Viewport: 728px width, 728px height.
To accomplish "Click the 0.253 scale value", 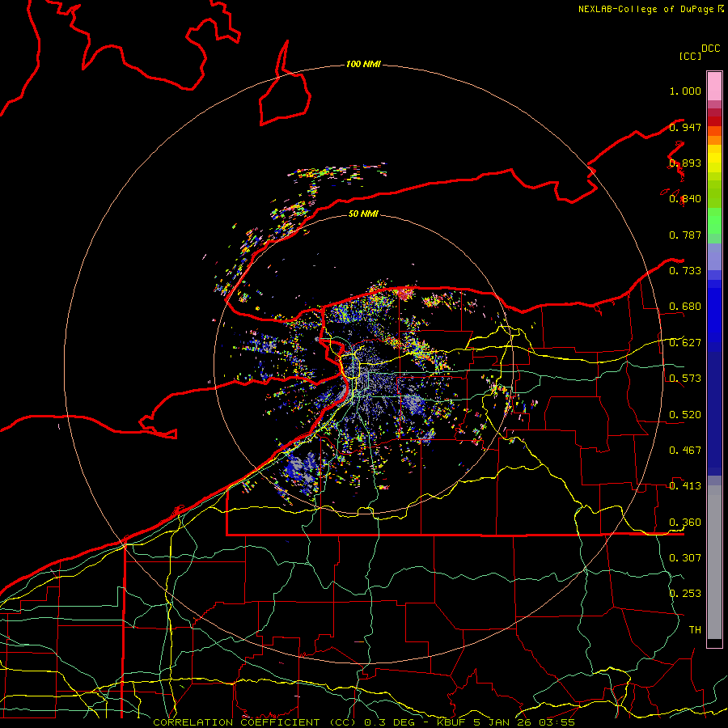I will point(685,594).
